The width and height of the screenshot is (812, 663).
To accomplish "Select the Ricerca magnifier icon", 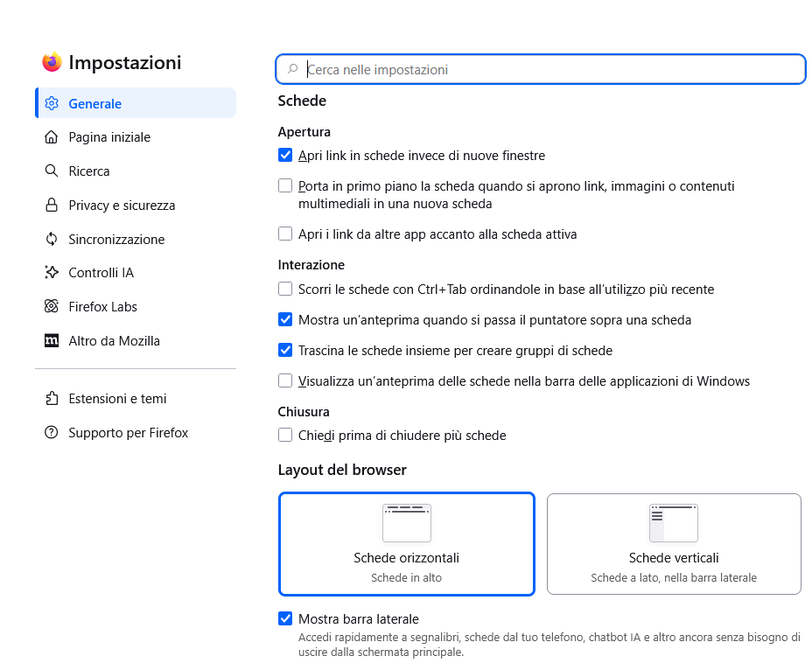I will [x=52, y=171].
